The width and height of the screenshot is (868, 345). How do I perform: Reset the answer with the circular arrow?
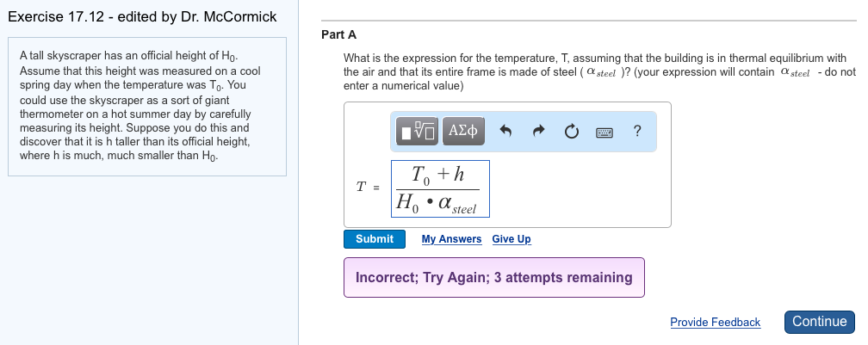tap(572, 131)
